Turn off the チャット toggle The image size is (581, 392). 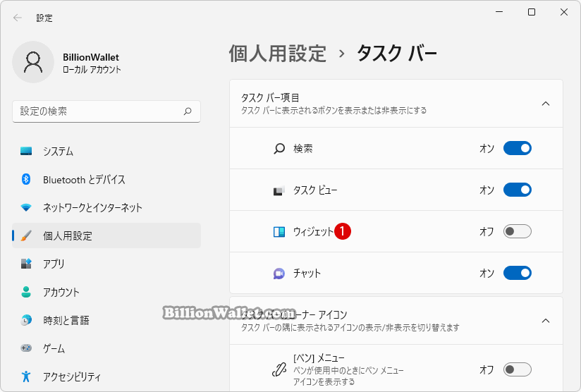click(518, 273)
